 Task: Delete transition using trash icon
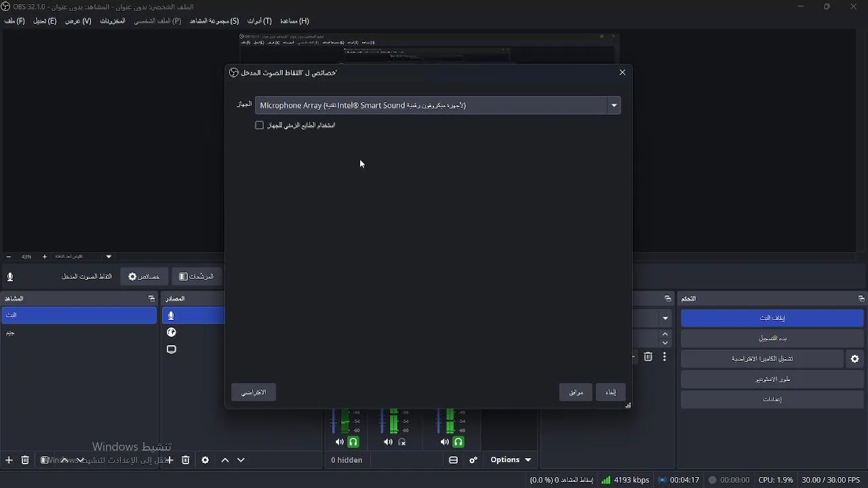click(x=648, y=357)
